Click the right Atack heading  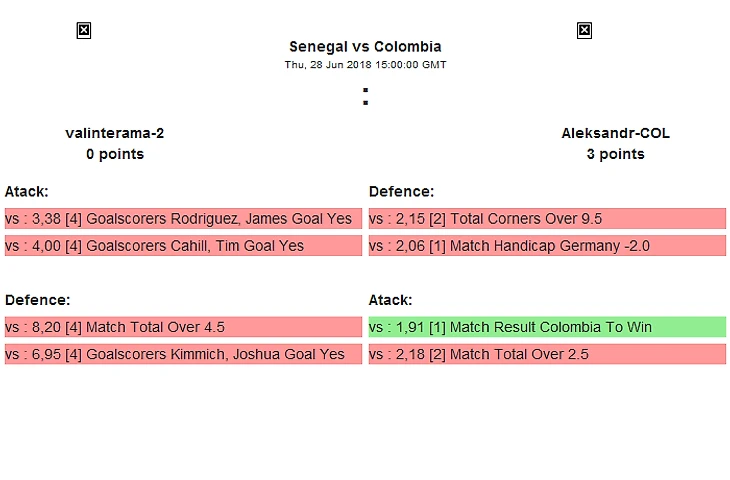(x=391, y=299)
